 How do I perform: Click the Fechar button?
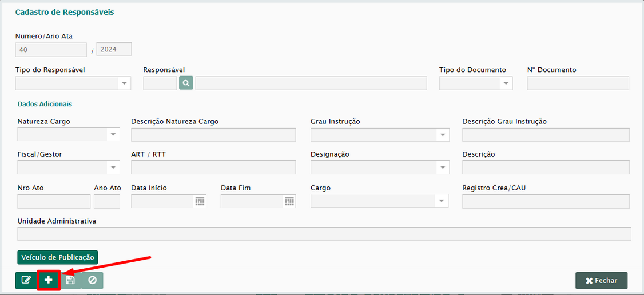601,281
